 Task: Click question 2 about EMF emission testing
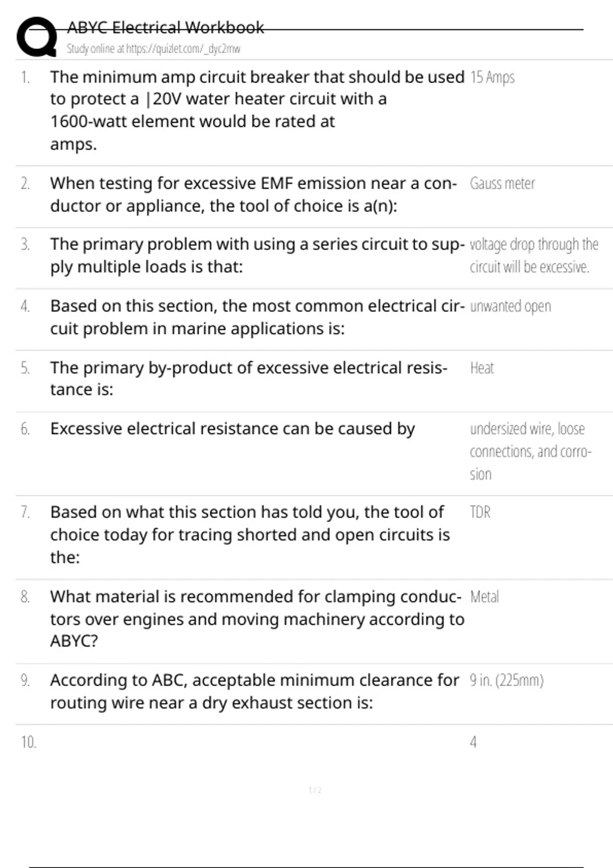click(253, 195)
